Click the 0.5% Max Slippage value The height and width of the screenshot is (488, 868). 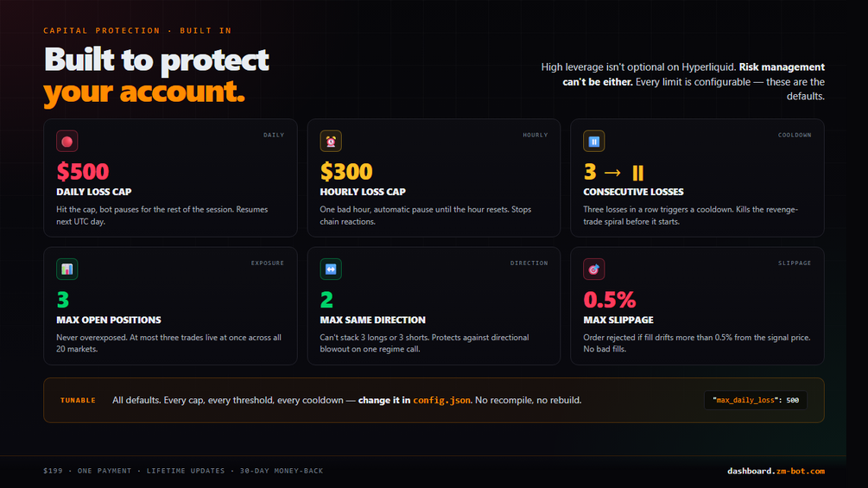[x=610, y=300]
